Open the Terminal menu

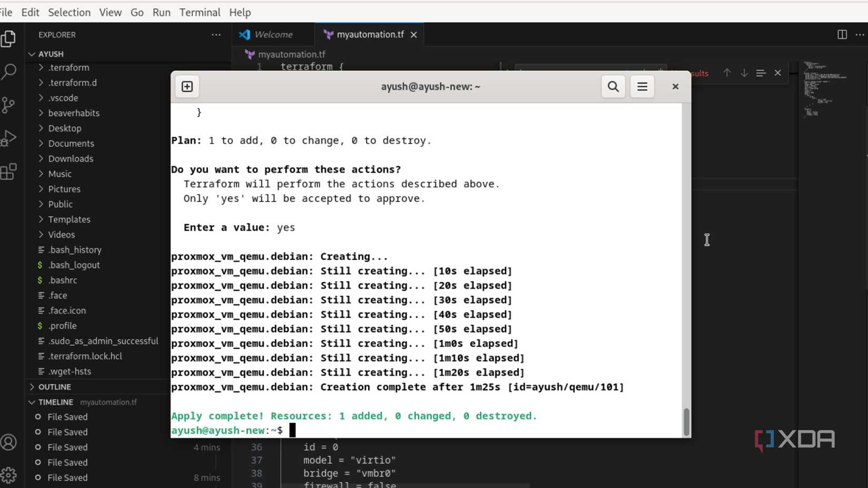(199, 12)
